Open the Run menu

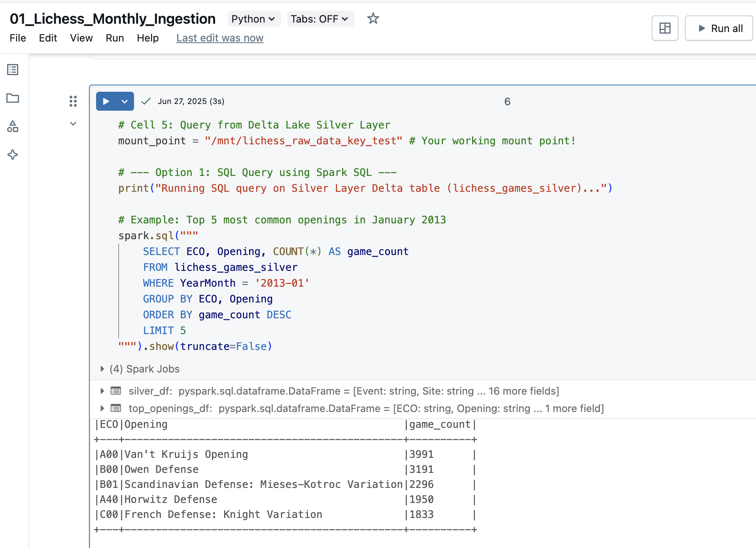tap(115, 38)
